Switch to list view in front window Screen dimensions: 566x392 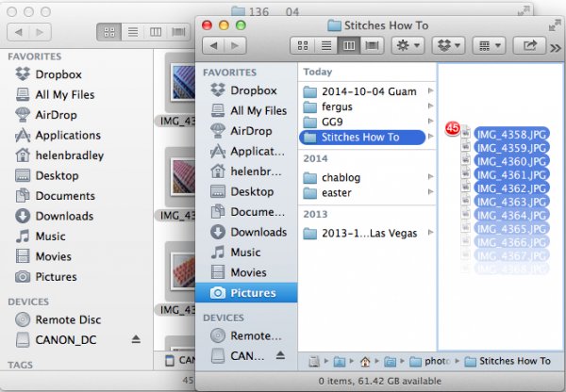tap(326, 44)
